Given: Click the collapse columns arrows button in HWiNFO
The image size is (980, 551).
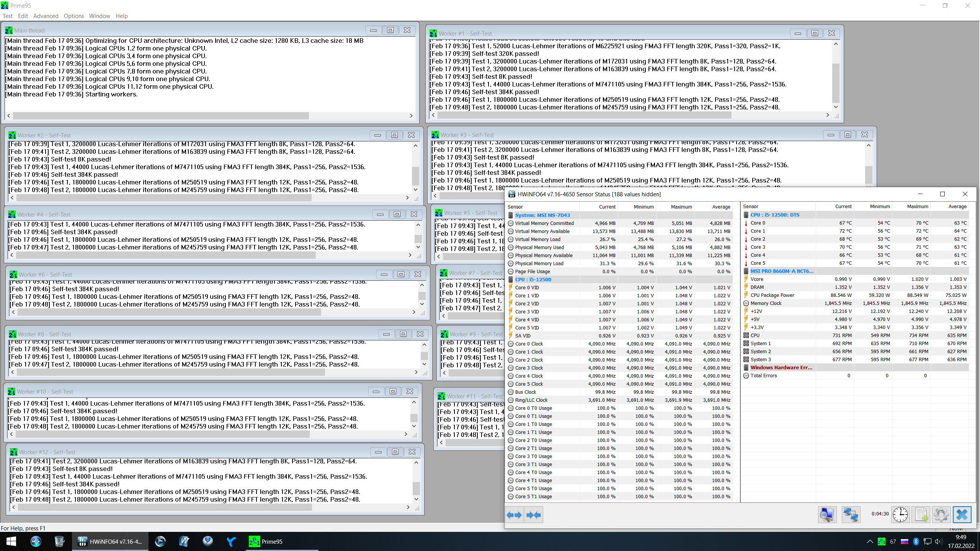Looking at the screenshot, I should [x=534, y=515].
